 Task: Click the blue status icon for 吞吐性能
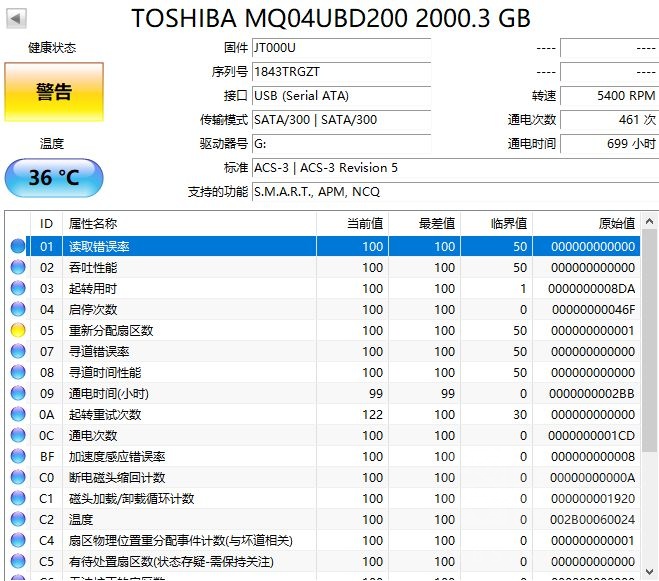[x=18, y=267]
